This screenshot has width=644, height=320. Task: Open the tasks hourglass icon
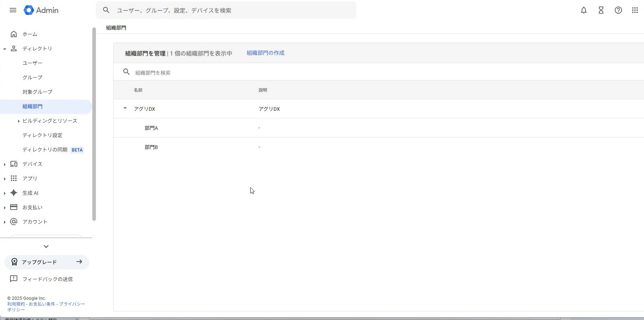tap(601, 10)
